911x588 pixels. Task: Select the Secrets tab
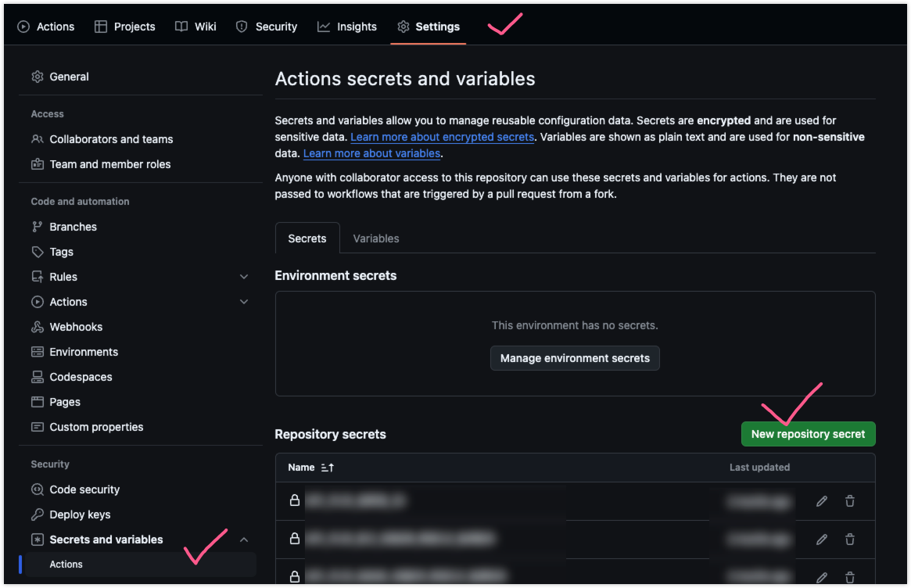coord(307,238)
